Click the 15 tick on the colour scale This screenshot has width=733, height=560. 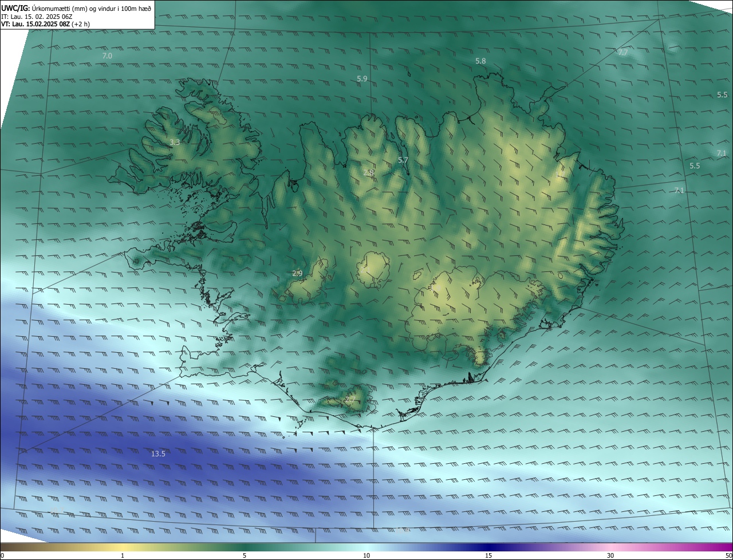[x=488, y=555]
